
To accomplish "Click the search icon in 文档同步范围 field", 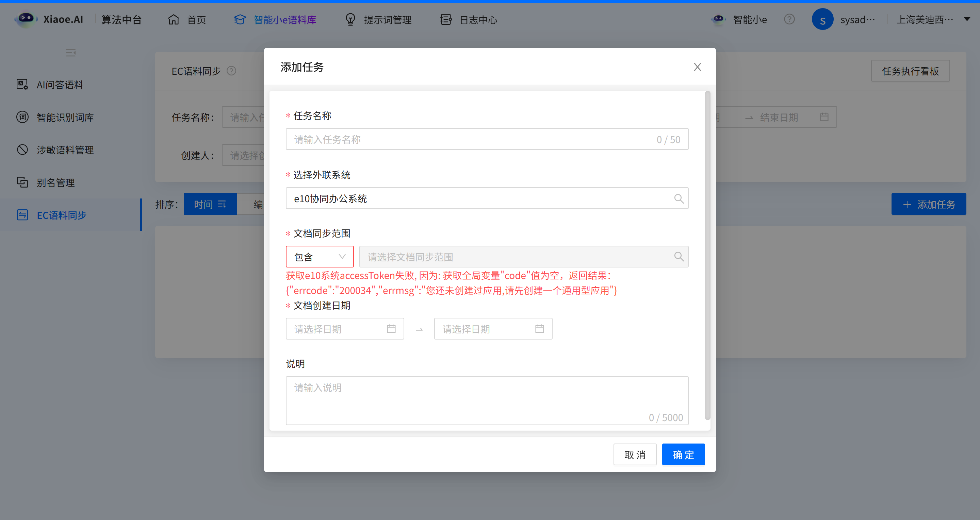I will click(678, 257).
